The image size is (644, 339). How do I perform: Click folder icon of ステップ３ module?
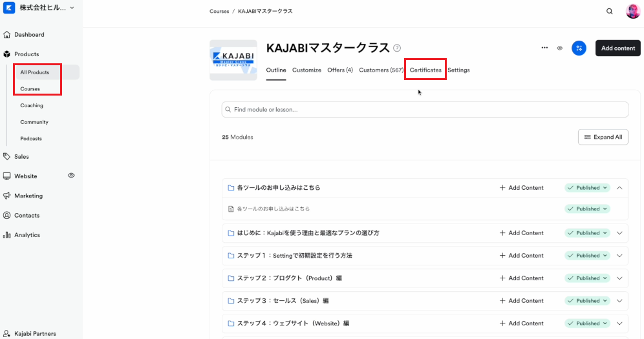pos(231,301)
